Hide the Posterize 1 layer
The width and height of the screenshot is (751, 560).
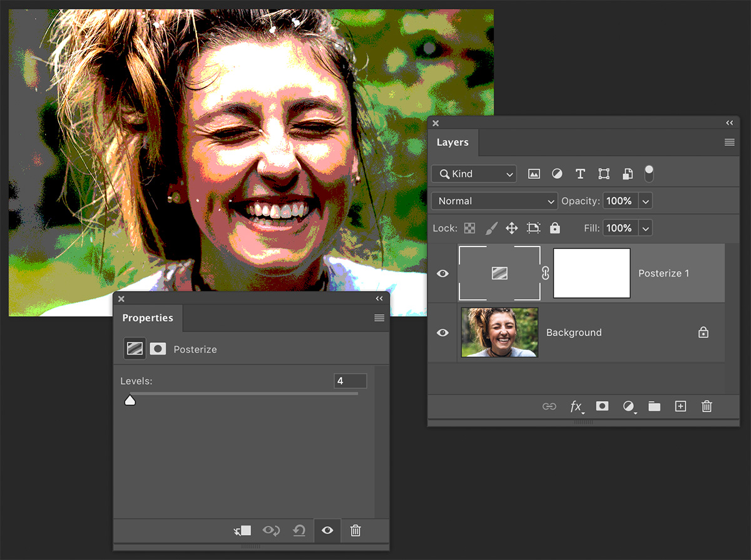pyautogui.click(x=442, y=273)
